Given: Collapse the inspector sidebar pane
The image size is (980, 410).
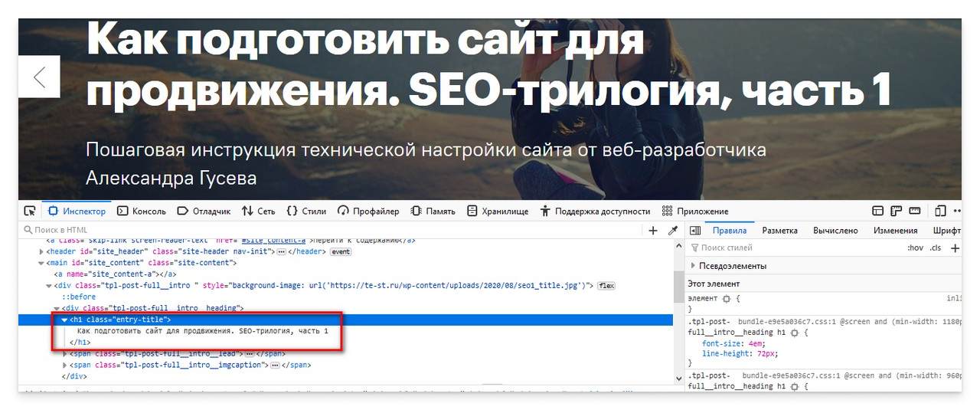Looking at the screenshot, I should [x=695, y=231].
